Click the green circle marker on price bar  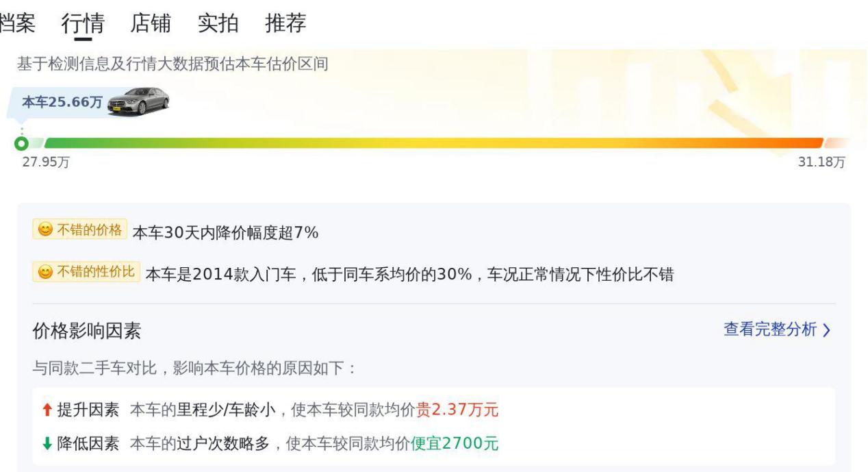tap(22, 143)
